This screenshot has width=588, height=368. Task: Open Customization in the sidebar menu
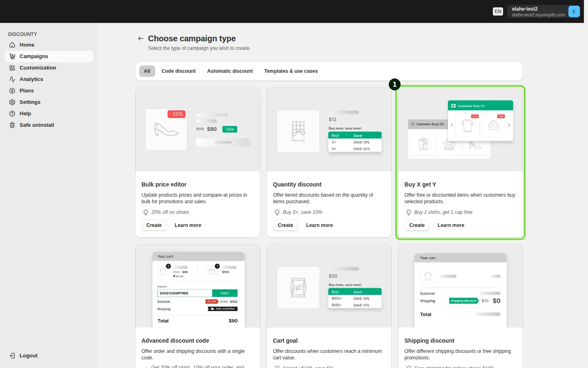49,68
